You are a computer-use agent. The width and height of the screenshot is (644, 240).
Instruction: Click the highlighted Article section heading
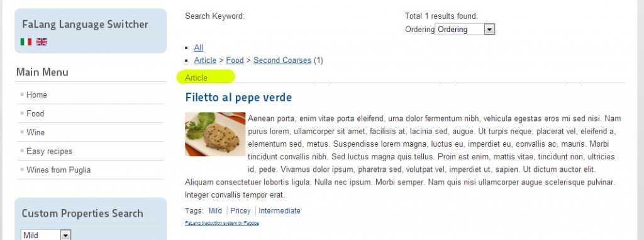pyautogui.click(x=196, y=78)
